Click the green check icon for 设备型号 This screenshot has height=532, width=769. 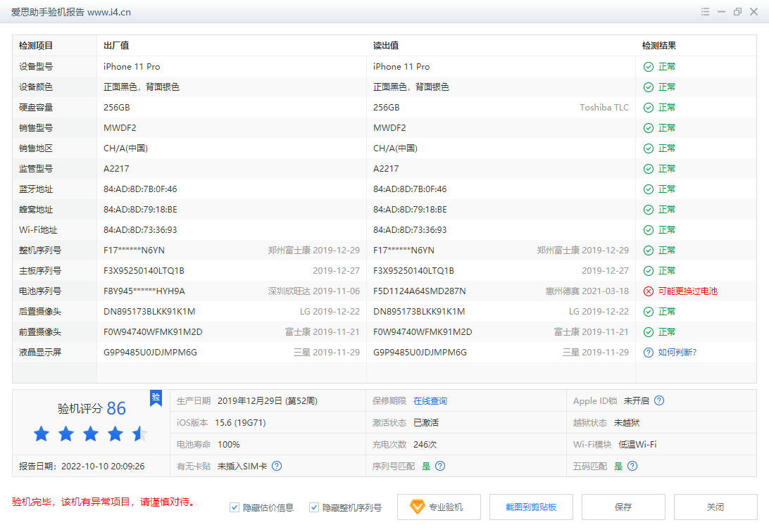[649, 67]
